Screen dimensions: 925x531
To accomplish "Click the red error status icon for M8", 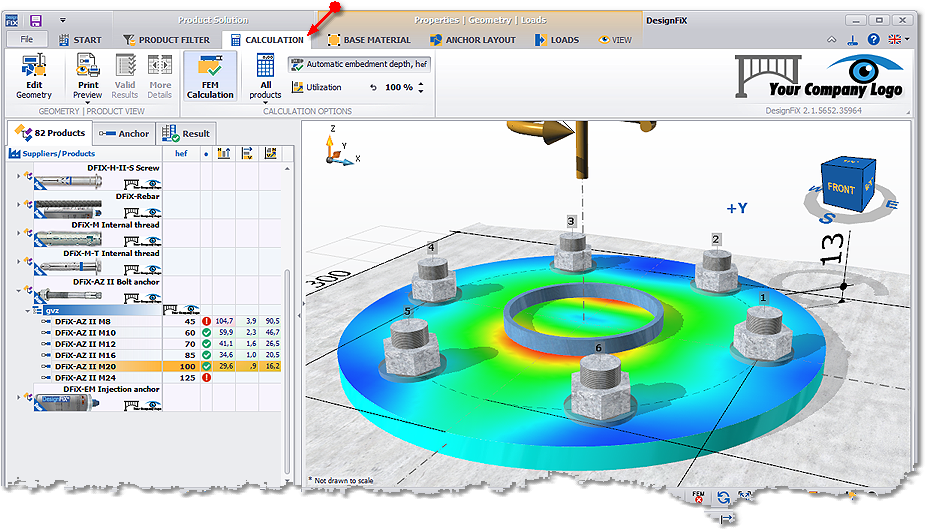I will click(x=206, y=322).
